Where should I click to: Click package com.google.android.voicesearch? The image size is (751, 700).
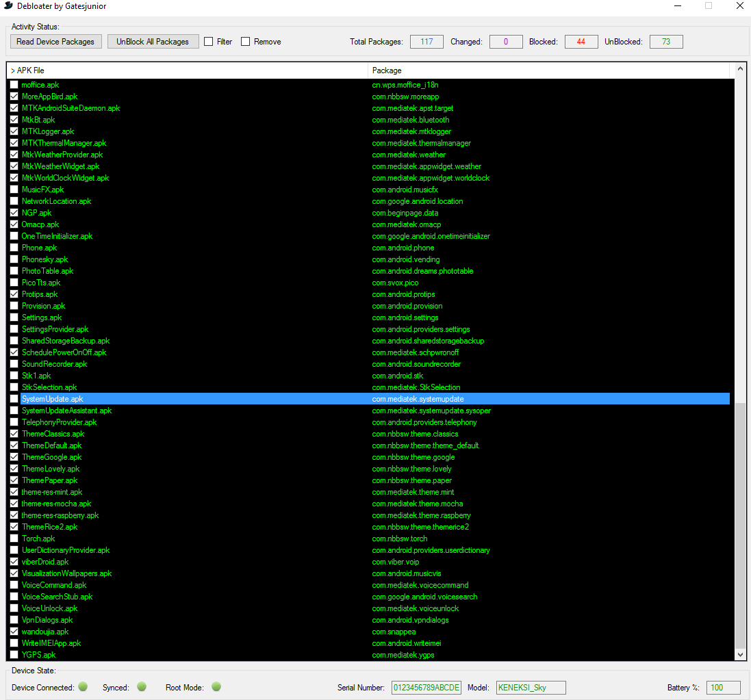pos(425,597)
